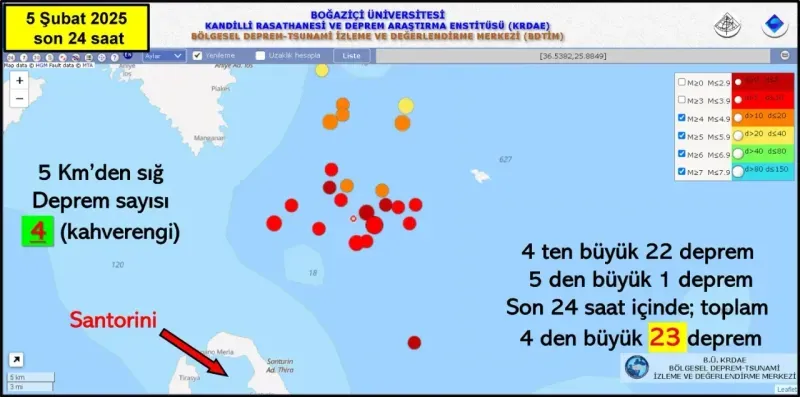The height and width of the screenshot is (397, 800).
Task: Uncheck the Yenileme checkbox
Action: (x=197, y=56)
